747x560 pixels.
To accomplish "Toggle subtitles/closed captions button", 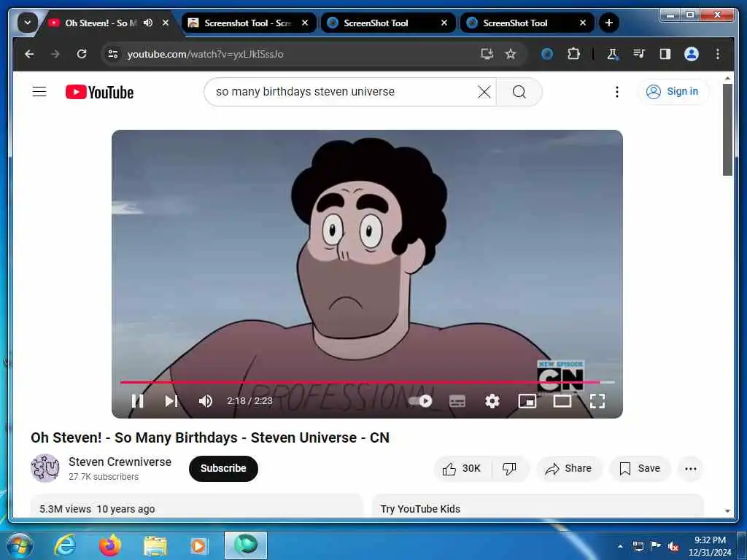I will click(457, 401).
